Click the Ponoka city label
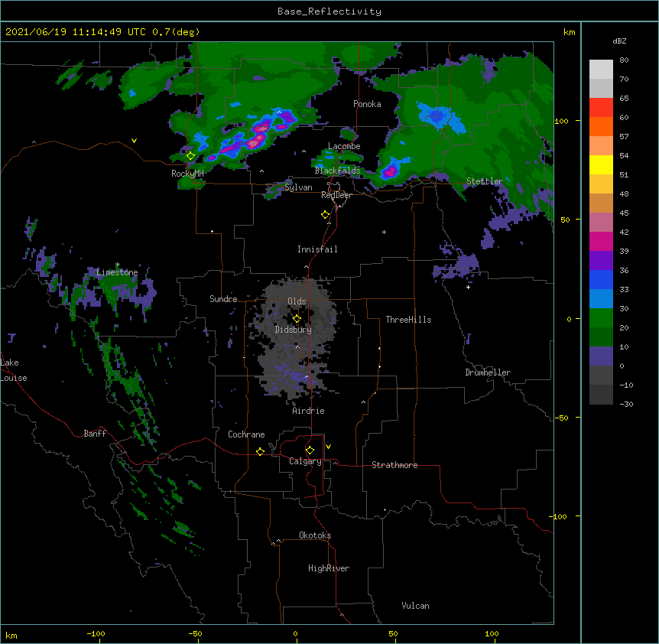This screenshot has height=644, width=659. pos(367,104)
